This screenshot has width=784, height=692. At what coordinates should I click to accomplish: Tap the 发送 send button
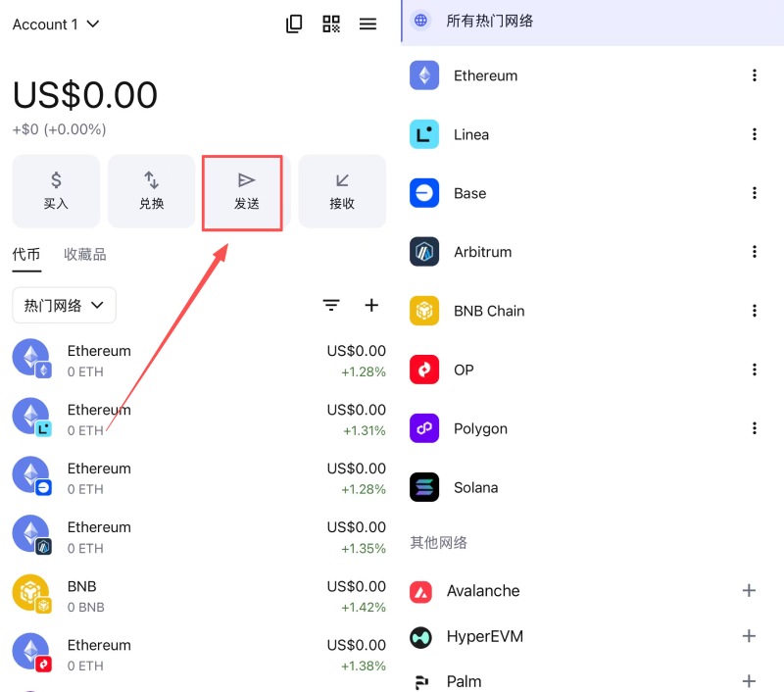[247, 191]
